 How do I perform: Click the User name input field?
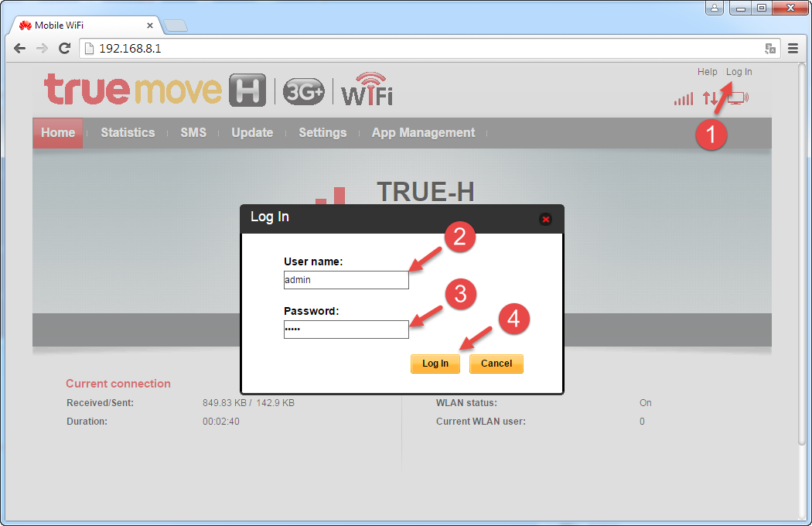(346, 280)
